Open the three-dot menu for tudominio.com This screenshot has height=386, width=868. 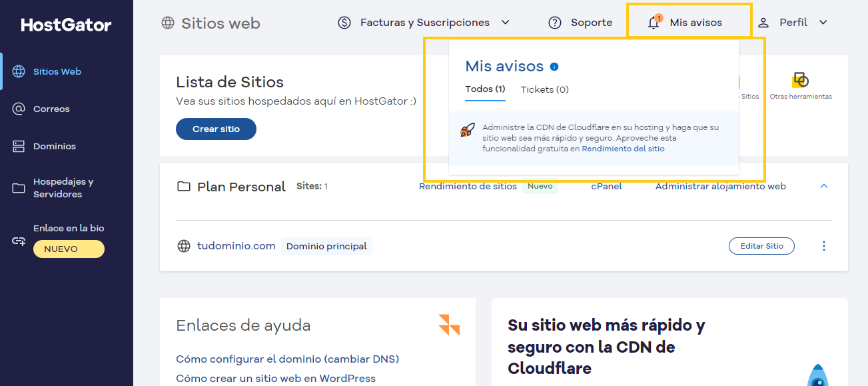click(x=824, y=246)
